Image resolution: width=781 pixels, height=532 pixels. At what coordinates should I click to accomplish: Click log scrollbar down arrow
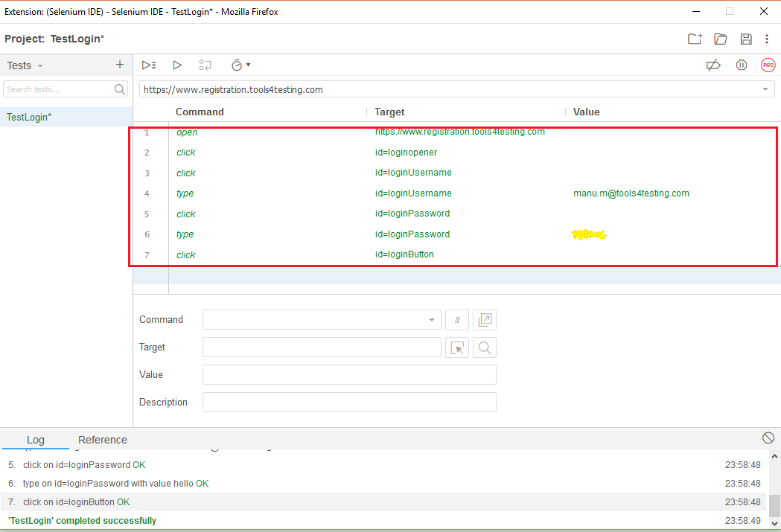coord(774,523)
